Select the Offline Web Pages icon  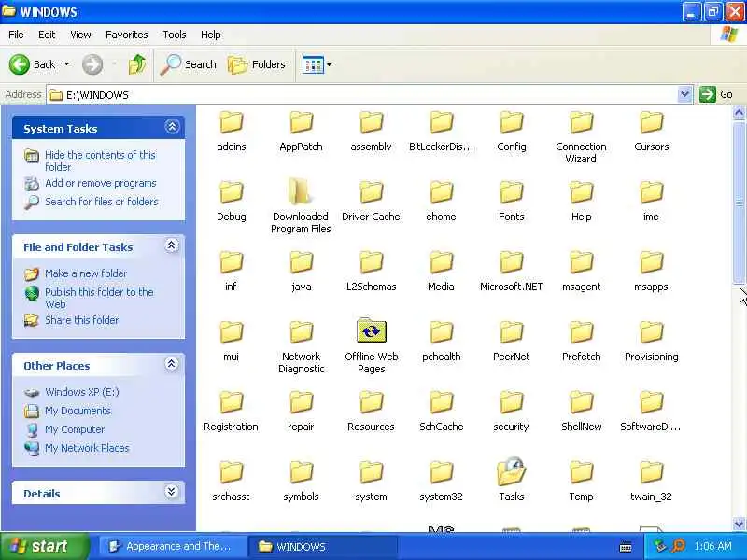click(x=371, y=331)
